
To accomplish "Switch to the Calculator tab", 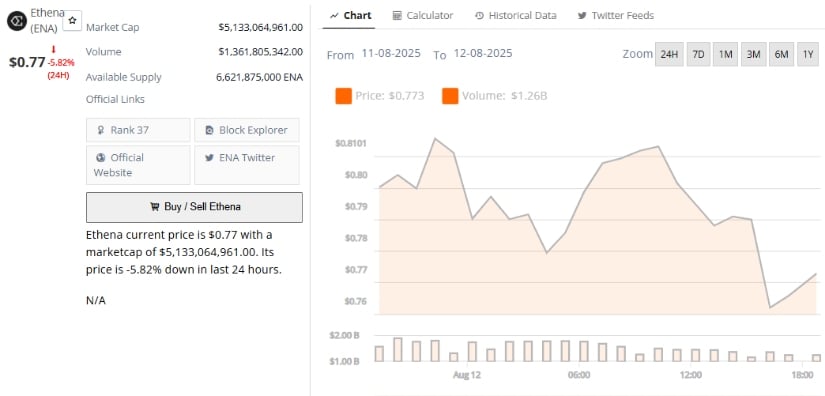I will pos(422,16).
